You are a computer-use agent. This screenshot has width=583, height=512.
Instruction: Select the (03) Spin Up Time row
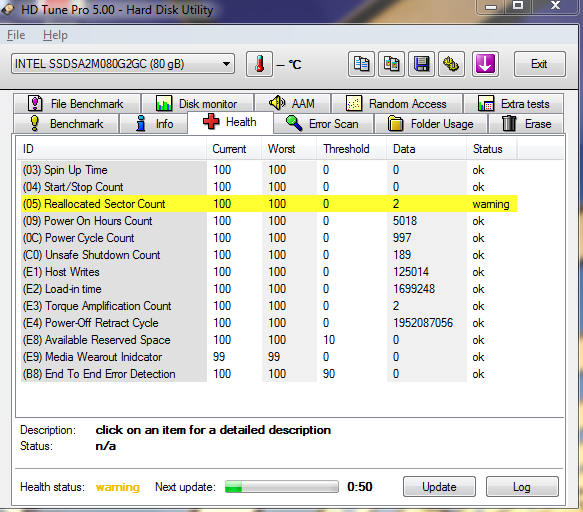point(269,170)
